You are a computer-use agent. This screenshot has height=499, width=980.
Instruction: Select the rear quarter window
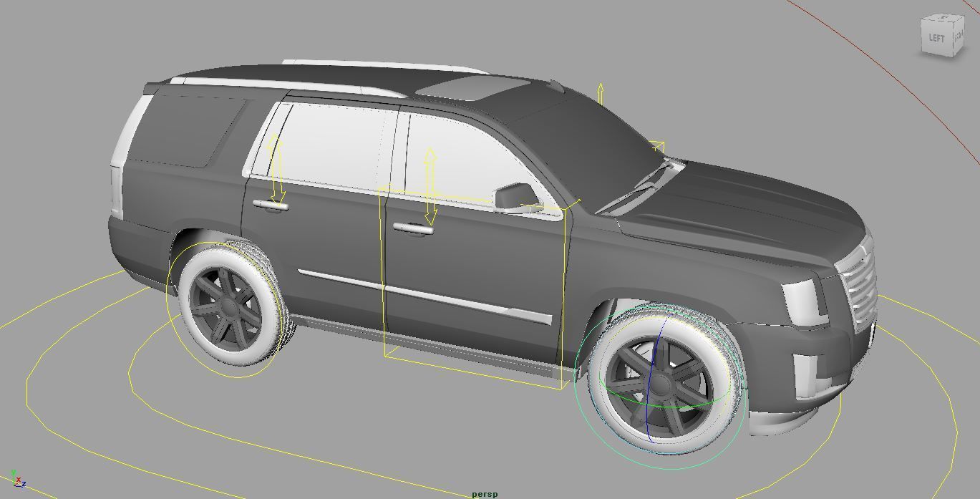tap(186, 132)
